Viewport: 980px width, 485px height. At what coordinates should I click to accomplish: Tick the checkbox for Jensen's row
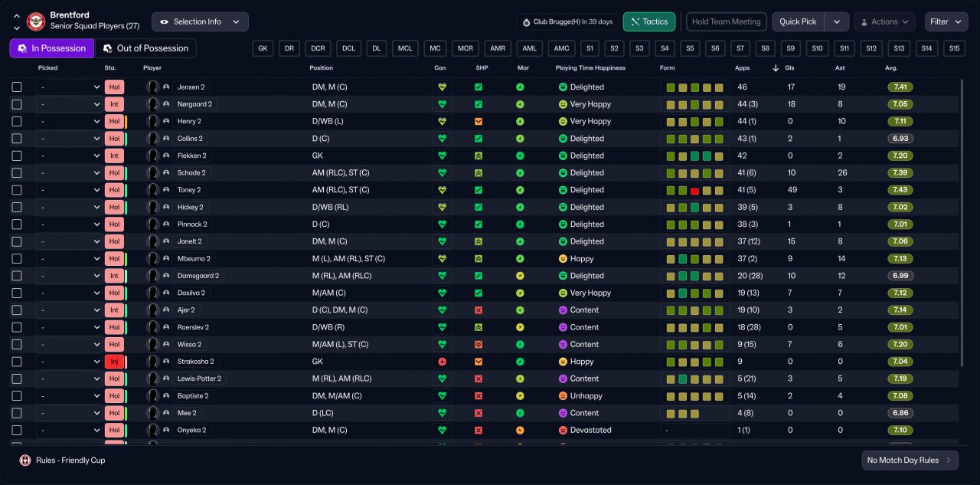pyautogui.click(x=17, y=87)
